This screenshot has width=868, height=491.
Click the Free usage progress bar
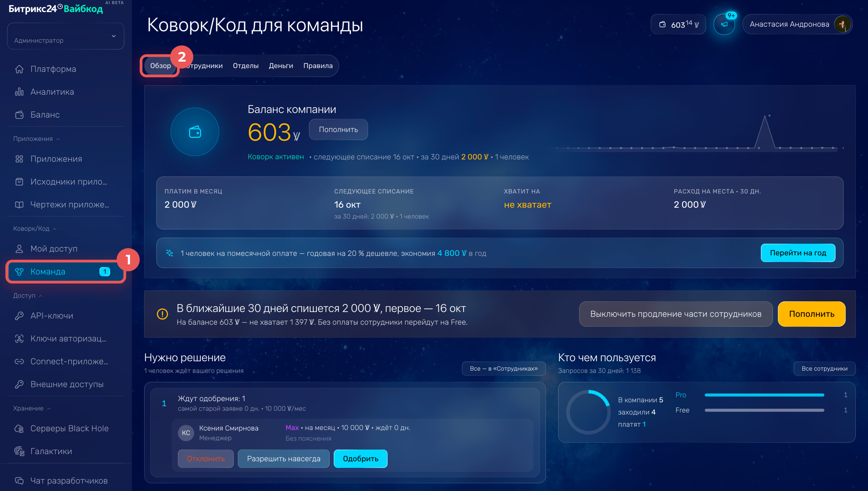pos(764,410)
